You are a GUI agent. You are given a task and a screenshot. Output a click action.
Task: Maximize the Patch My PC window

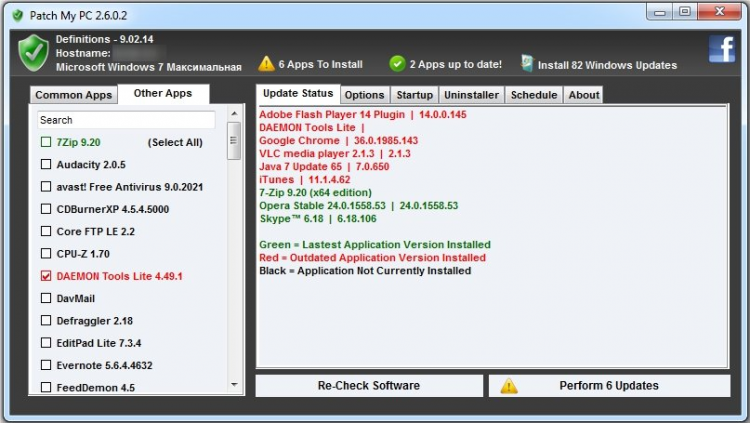tap(685, 12)
